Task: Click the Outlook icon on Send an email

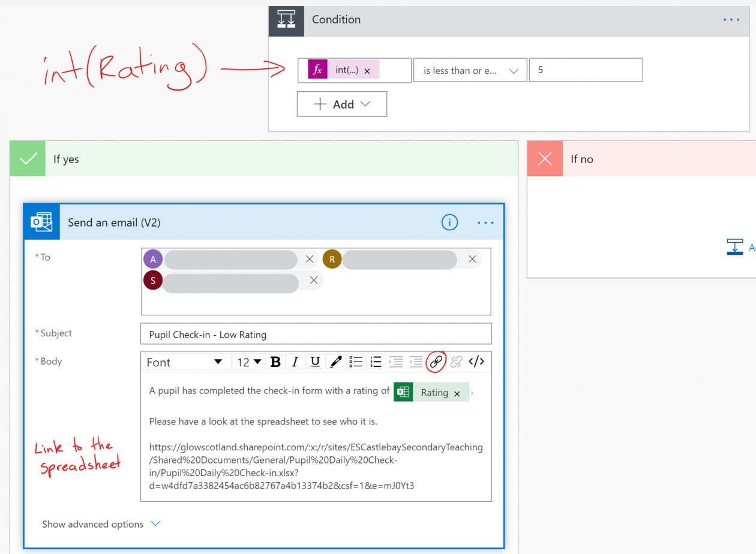Action: coord(42,222)
